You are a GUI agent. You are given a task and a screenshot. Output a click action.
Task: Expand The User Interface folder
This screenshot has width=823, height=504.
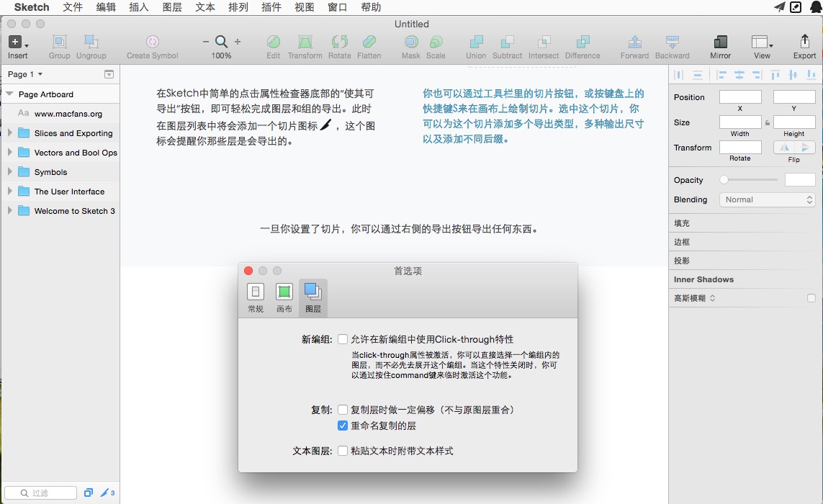9,191
